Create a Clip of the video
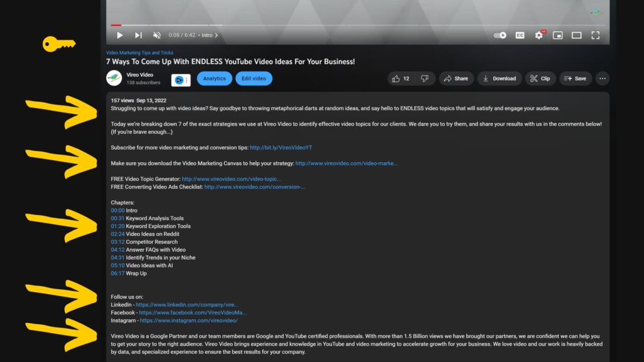 point(540,79)
